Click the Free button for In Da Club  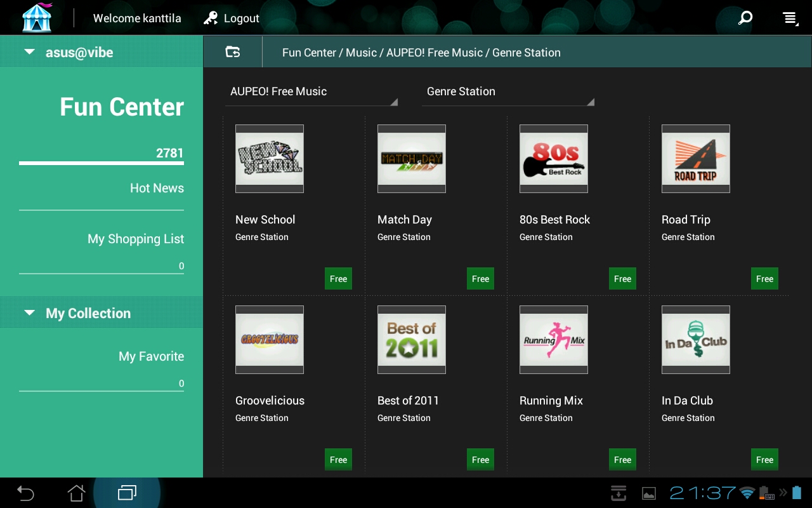765,460
